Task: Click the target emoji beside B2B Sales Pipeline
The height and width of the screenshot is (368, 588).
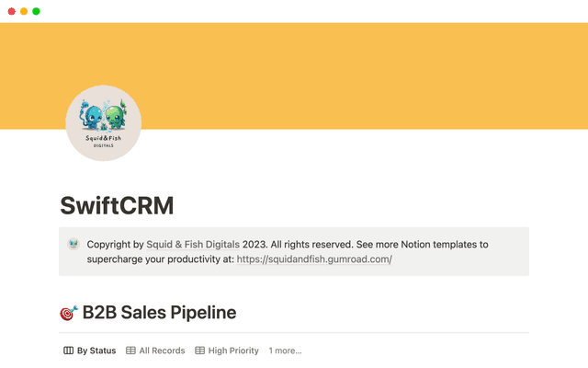Action: [69, 313]
